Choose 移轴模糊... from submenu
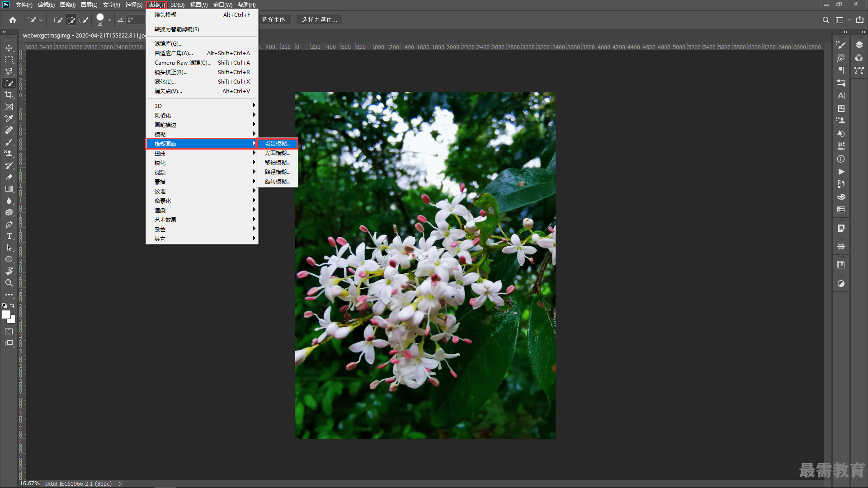Image resolution: width=868 pixels, height=488 pixels. [277, 162]
